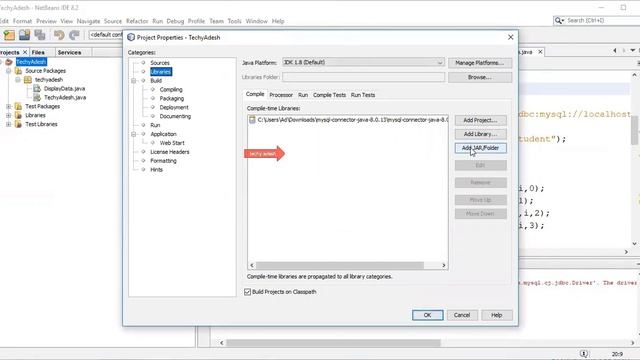
Task: Click the DisplayData.java file icon
Action: [37, 89]
